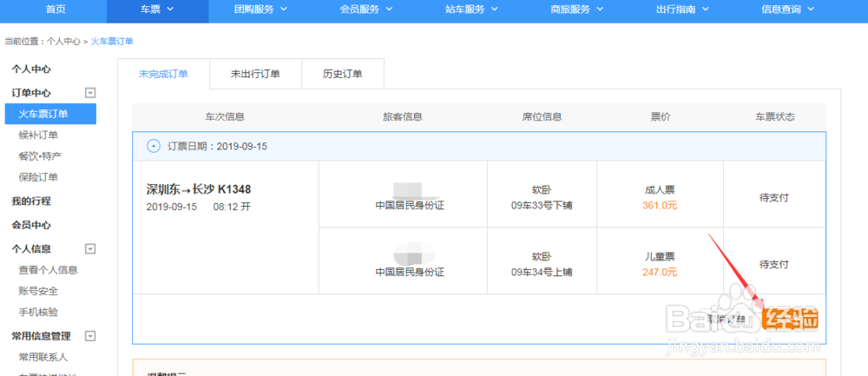This screenshot has height=376, width=868.
Task: Switch to the 未出行订单 tab
Action: [x=255, y=74]
